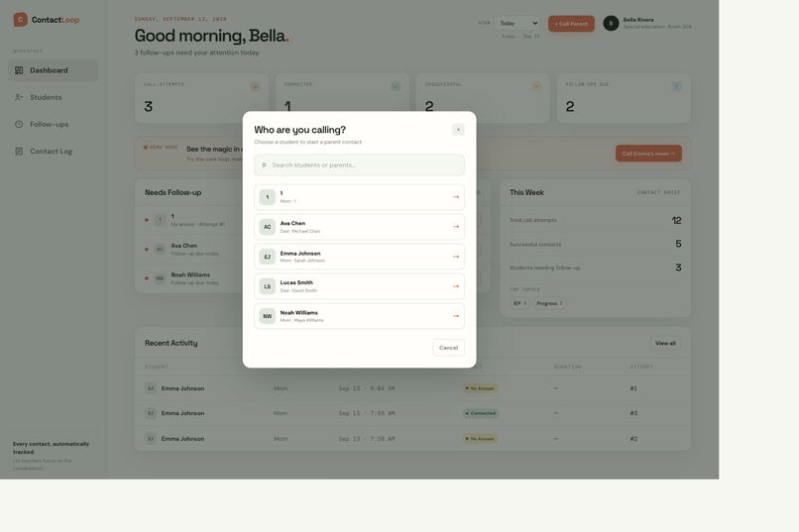Viewport: 799px width, 532px height.
Task: Close the Who are you calling dialog
Action: point(458,130)
